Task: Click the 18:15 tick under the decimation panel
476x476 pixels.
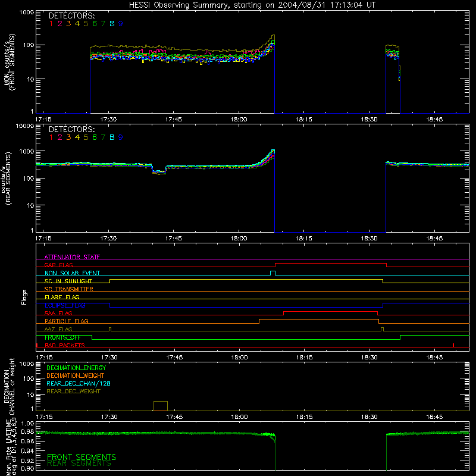Action: pos(304,417)
